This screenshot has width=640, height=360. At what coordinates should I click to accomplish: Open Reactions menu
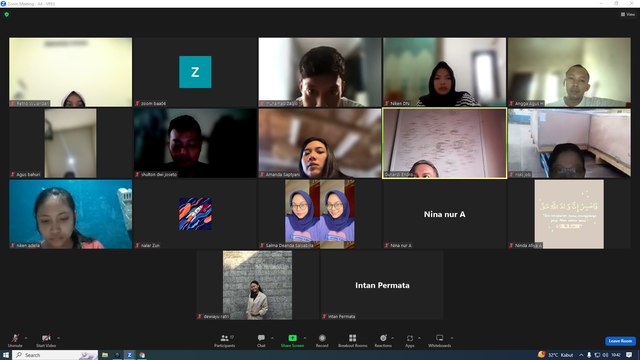383,340
